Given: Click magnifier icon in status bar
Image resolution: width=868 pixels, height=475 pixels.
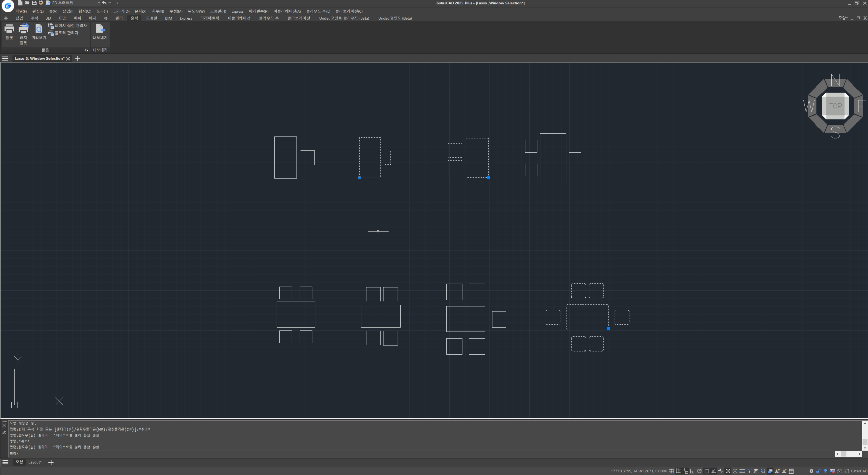Looking at the screenshot, I should click(x=763, y=471).
